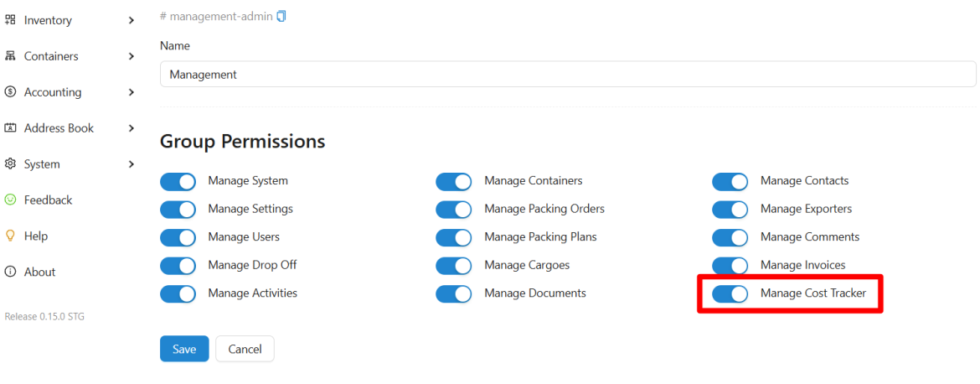
Task: Turn off Manage Invoices toggle
Action: (x=730, y=265)
